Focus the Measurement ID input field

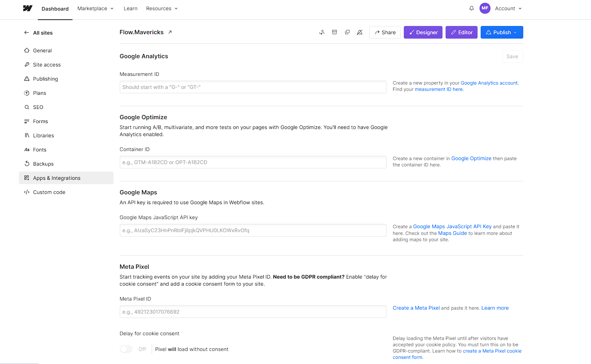pyautogui.click(x=253, y=87)
